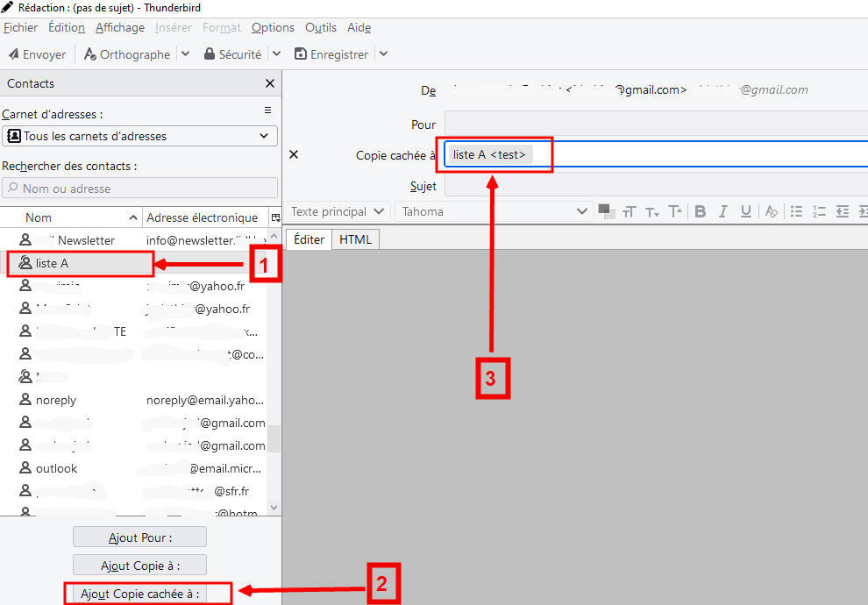
Task: Click the person icon beside noreply
Action: (x=25, y=399)
